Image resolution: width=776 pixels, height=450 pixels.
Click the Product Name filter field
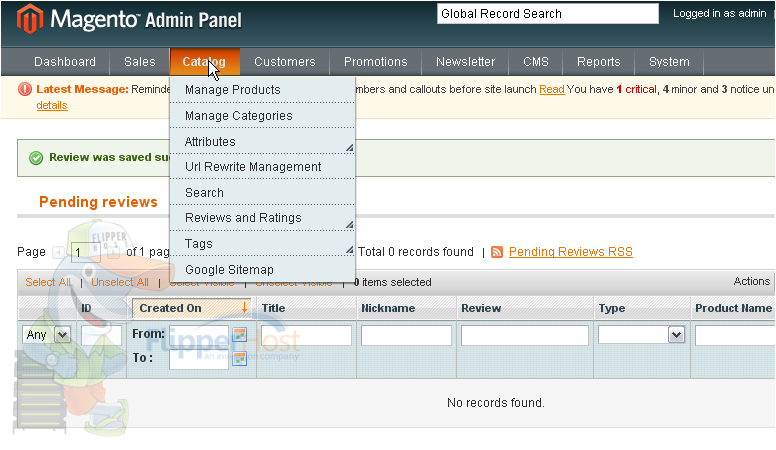(x=735, y=335)
